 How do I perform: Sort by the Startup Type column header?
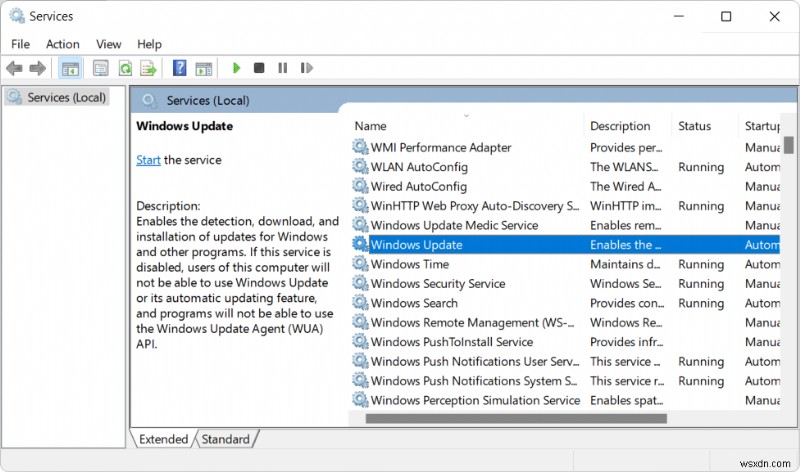[762, 126]
